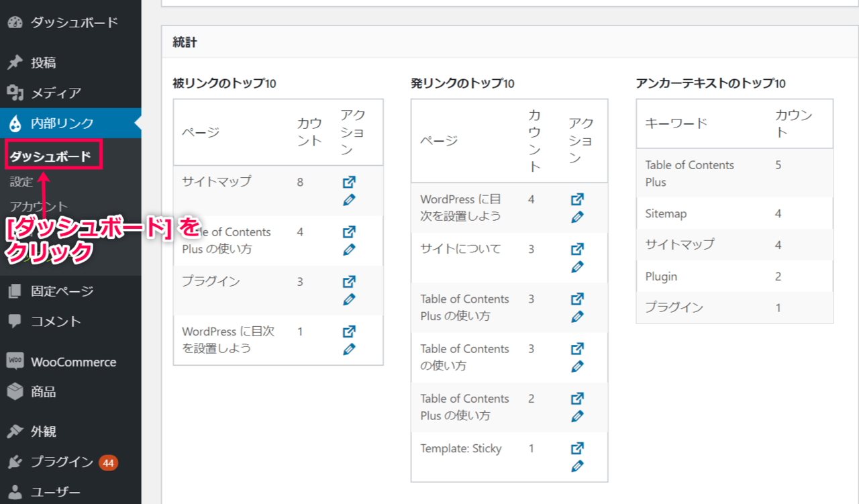Open the 投稿 menu in sidebar
Image resolution: width=859 pixels, height=504 pixels.
[x=43, y=63]
